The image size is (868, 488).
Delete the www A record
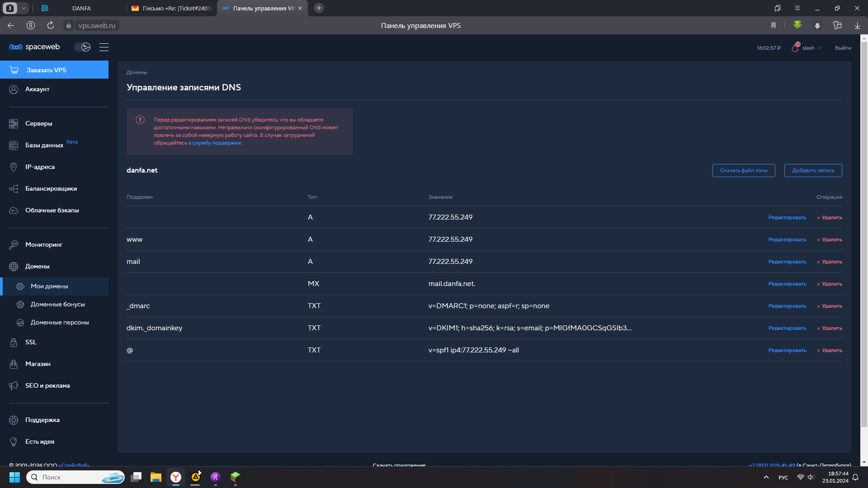[830, 240]
